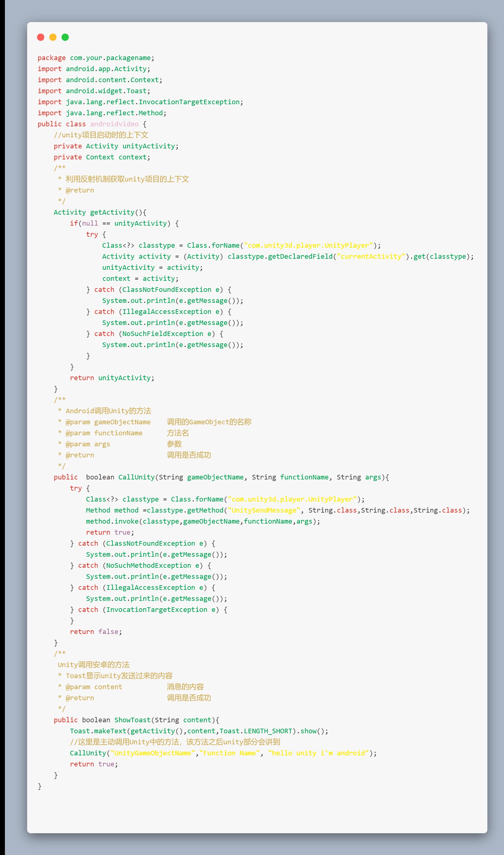Click string "hello unity i'm android"
Viewport: 504px width, 855px height.
pyautogui.click(x=318, y=753)
